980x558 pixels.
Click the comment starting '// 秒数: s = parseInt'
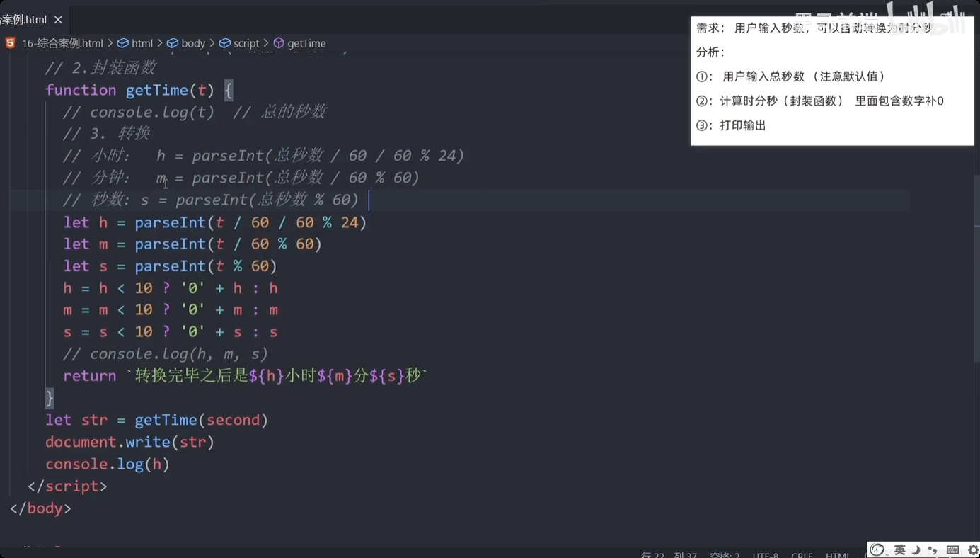[x=211, y=200]
